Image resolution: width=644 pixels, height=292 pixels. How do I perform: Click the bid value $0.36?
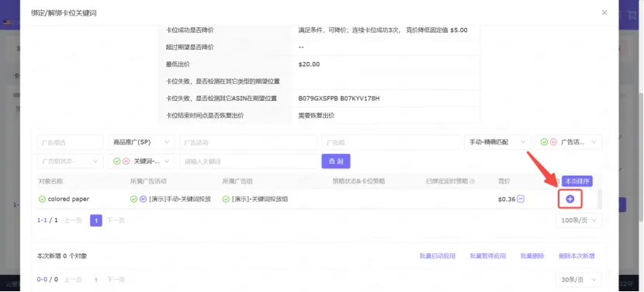pos(507,199)
